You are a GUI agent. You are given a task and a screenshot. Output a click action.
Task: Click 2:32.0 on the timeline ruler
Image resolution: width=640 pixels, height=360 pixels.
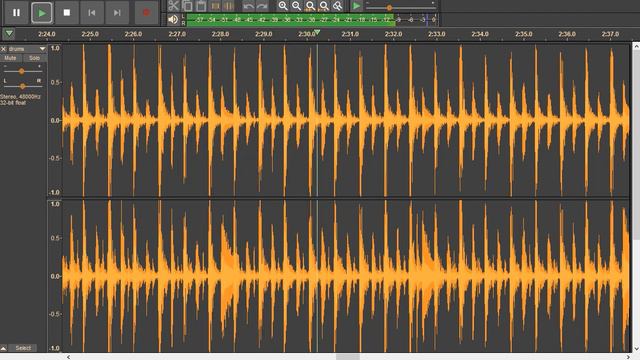point(393,34)
